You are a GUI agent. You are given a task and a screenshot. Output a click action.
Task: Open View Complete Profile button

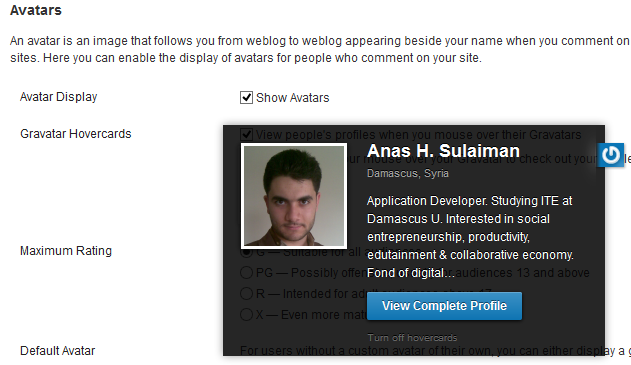(x=444, y=306)
